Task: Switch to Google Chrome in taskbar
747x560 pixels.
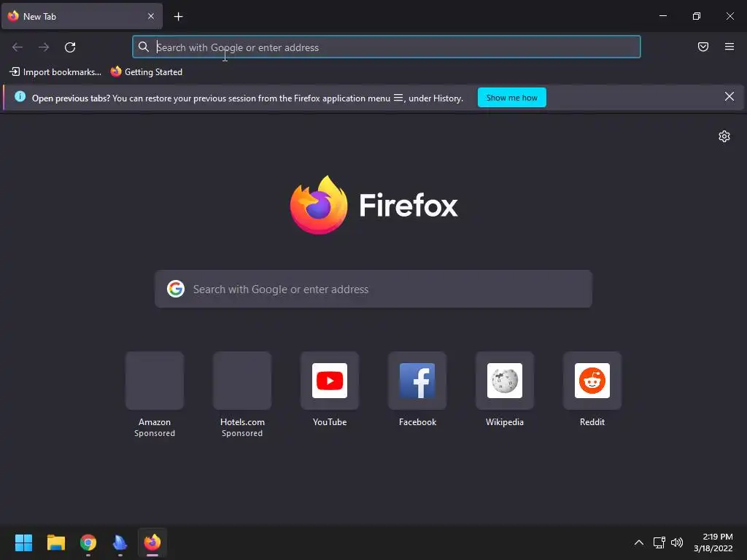Action: [88, 542]
